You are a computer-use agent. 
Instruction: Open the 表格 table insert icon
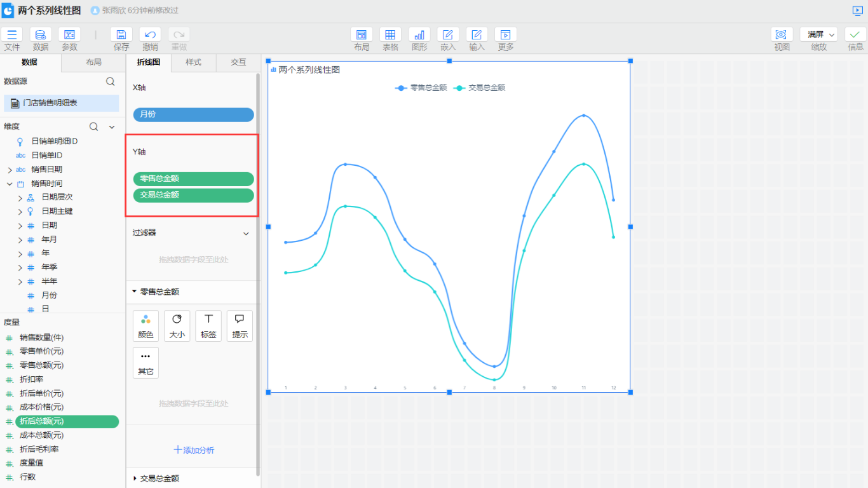pyautogui.click(x=390, y=35)
